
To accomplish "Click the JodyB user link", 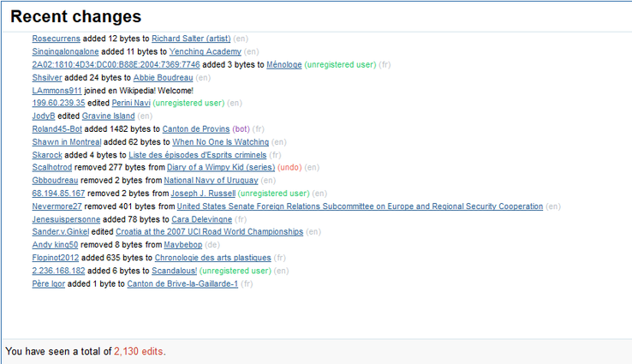I will pos(44,116).
